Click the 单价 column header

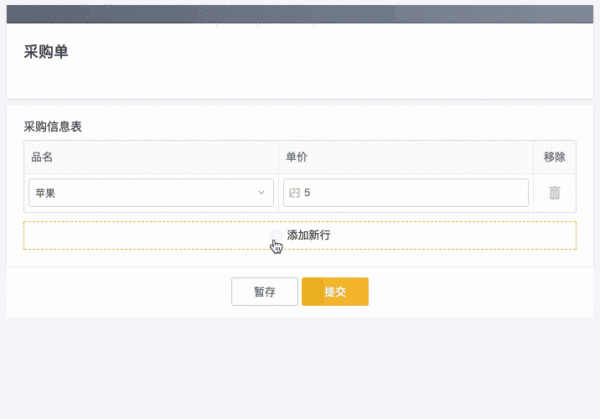pyautogui.click(x=297, y=157)
